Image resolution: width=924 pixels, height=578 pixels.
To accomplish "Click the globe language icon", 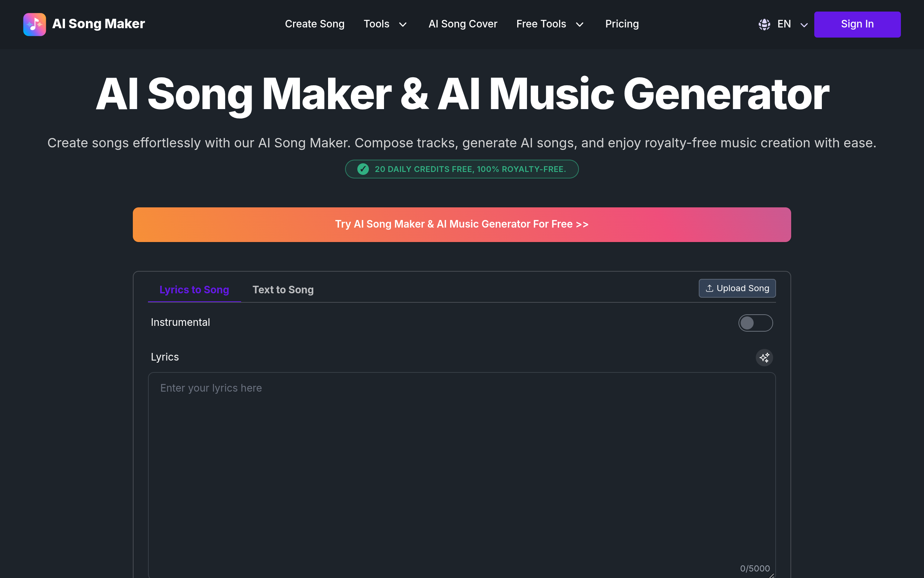I will coord(764,25).
